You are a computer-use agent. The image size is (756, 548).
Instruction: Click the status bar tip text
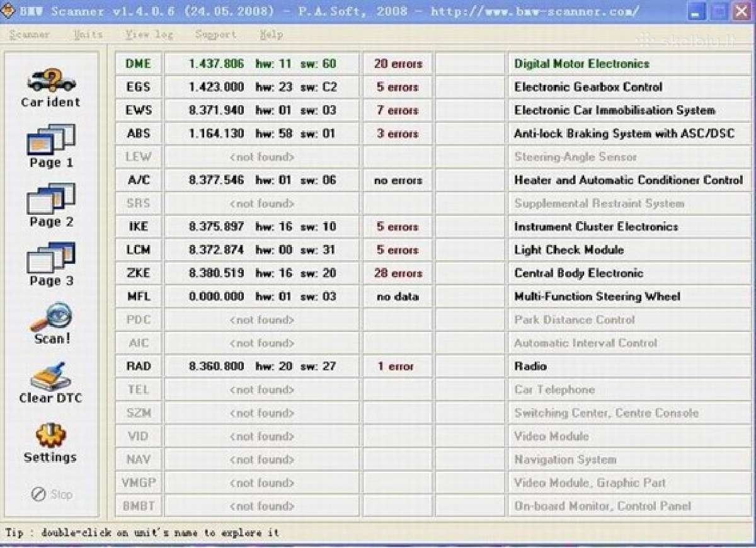click(142, 533)
